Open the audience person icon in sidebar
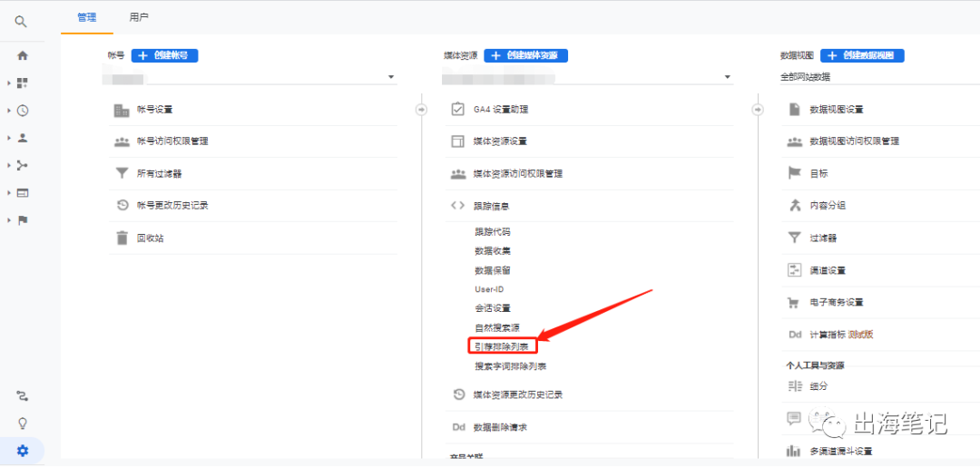This screenshot has height=467, width=980. [23, 138]
